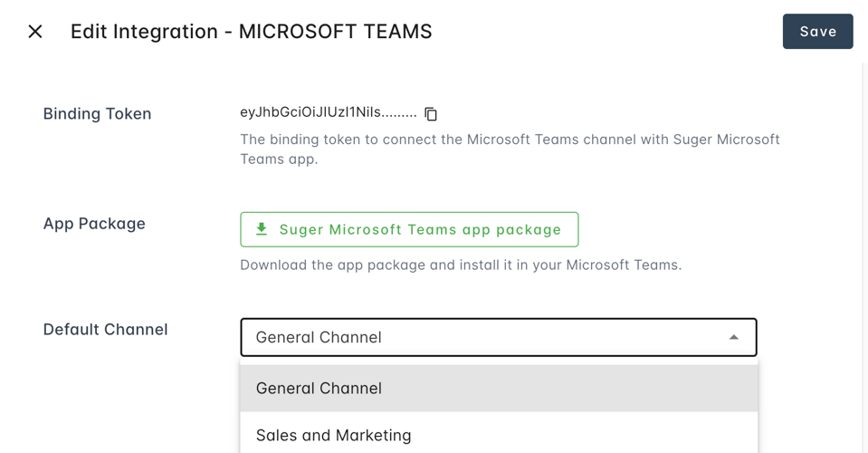Copy the binding token to clipboard
The height and width of the screenshot is (453, 868).
(x=431, y=114)
